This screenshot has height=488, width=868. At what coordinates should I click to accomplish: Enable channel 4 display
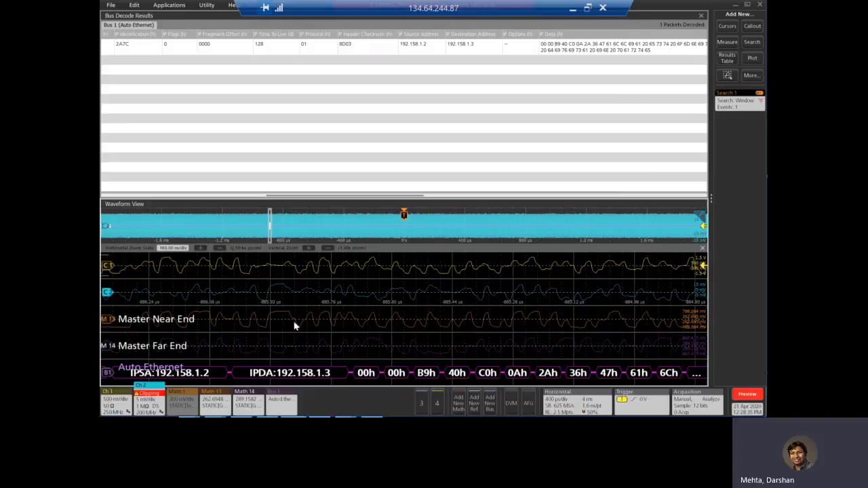point(437,403)
